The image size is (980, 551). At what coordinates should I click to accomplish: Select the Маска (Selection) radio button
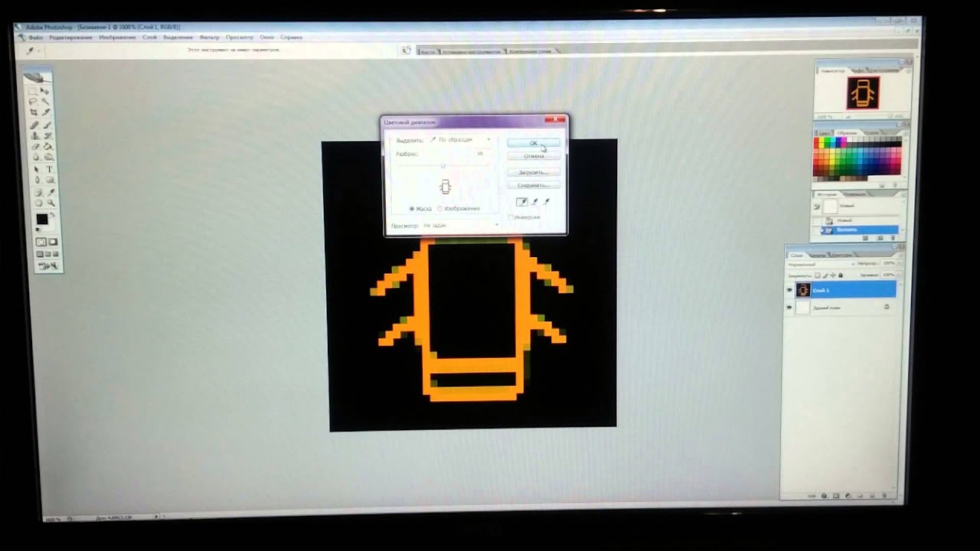click(x=413, y=208)
